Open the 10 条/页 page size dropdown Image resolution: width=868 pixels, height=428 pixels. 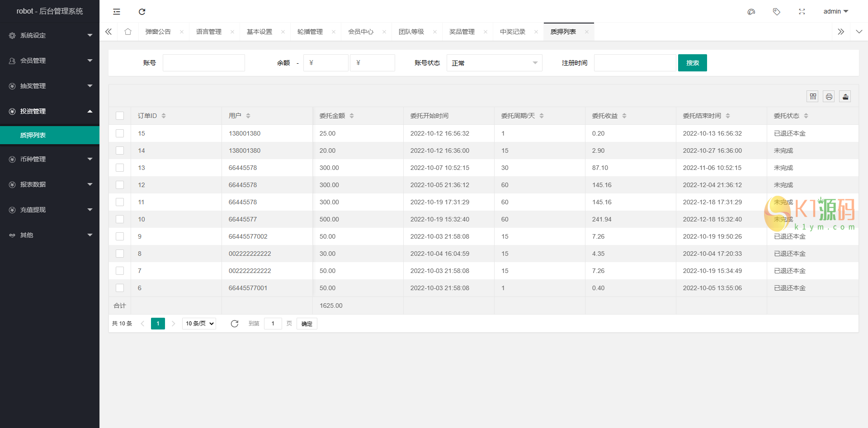[199, 324]
